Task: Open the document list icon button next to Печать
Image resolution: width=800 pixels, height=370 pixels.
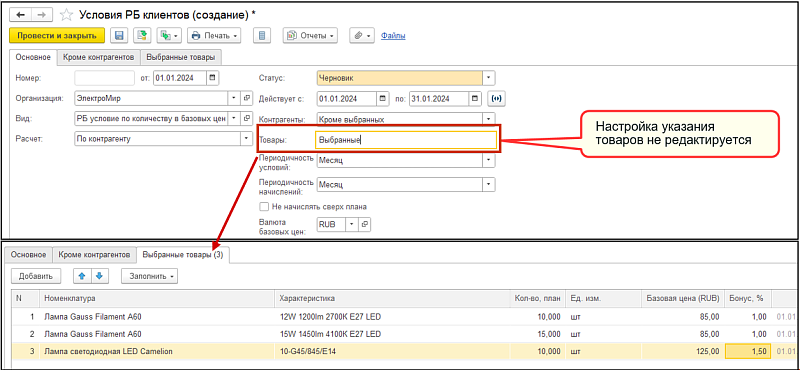Action: (262, 36)
